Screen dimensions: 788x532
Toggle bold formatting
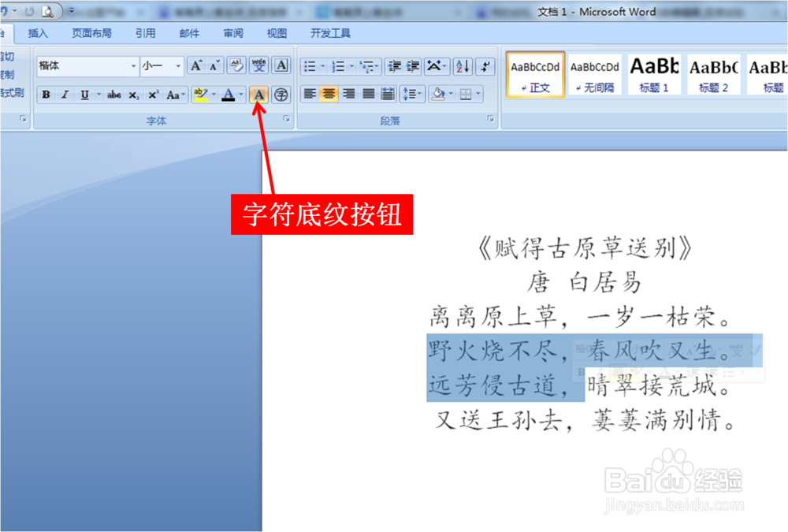tap(46, 95)
